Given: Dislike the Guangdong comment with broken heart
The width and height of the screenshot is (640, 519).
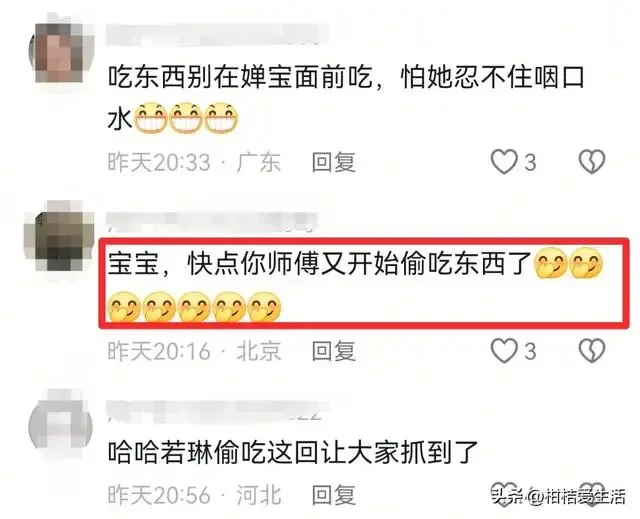Looking at the screenshot, I should pos(592,162).
